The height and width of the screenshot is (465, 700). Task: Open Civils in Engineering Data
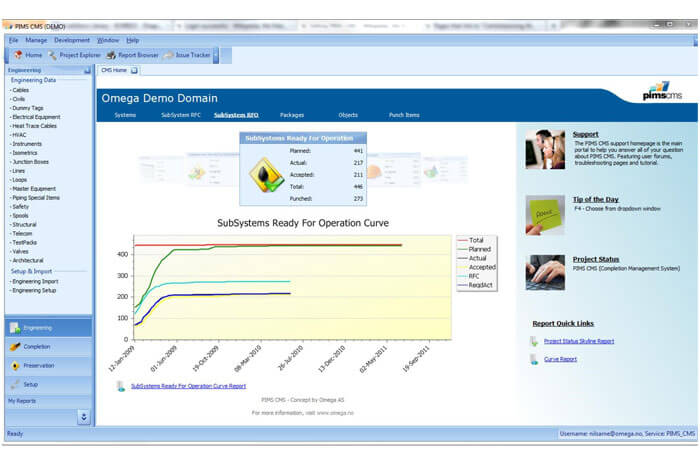coord(19,99)
